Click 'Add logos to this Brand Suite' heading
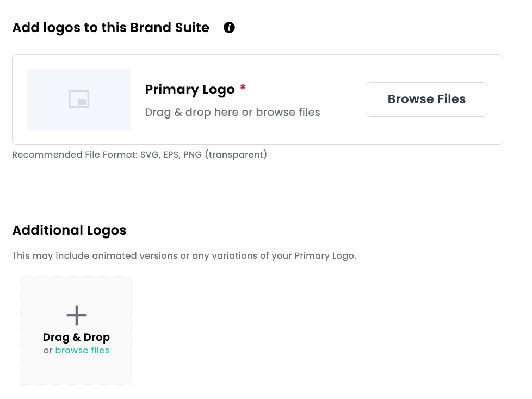This screenshot has width=532, height=399. click(x=110, y=28)
